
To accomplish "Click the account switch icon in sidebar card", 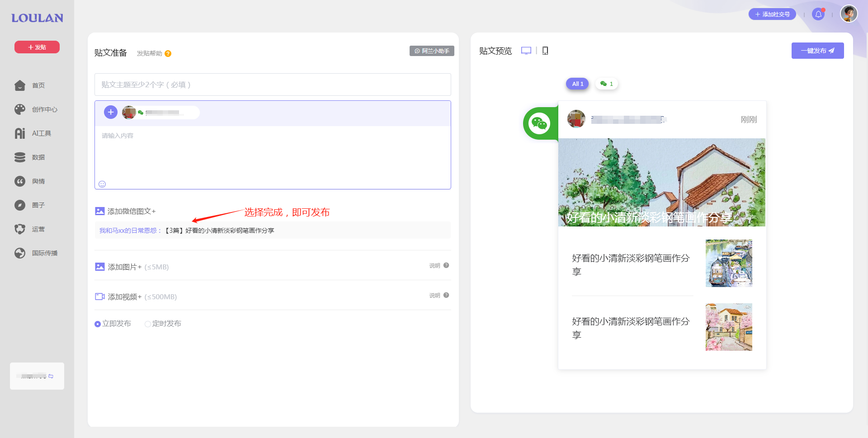I will tap(51, 376).
